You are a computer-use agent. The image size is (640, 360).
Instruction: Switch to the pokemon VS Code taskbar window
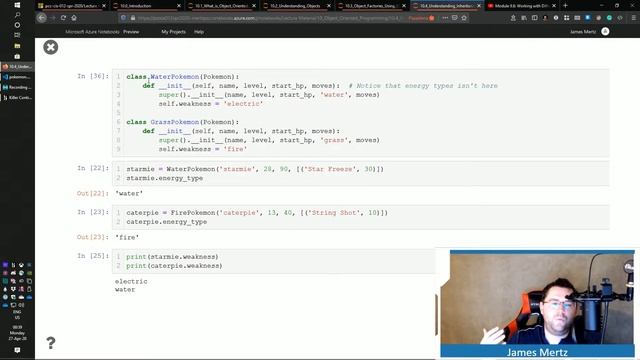17,77
